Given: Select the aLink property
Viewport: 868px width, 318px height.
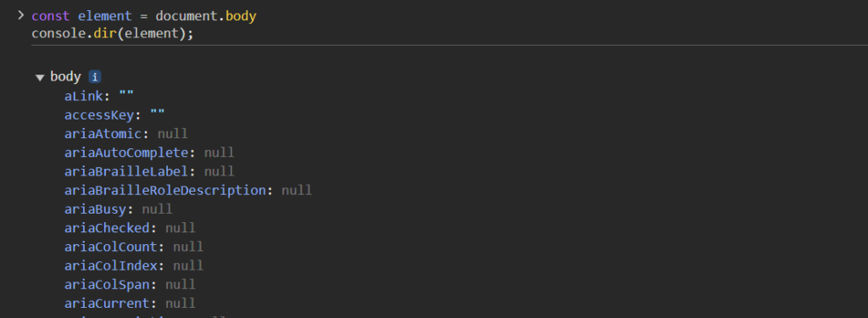Looking at the screenshot, I should point(84,97).
